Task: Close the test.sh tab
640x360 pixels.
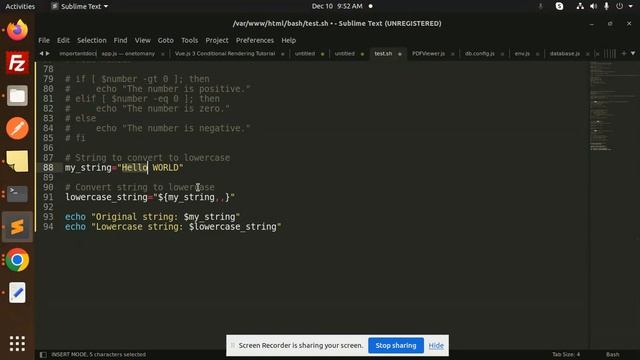Action: pos(400,54)
